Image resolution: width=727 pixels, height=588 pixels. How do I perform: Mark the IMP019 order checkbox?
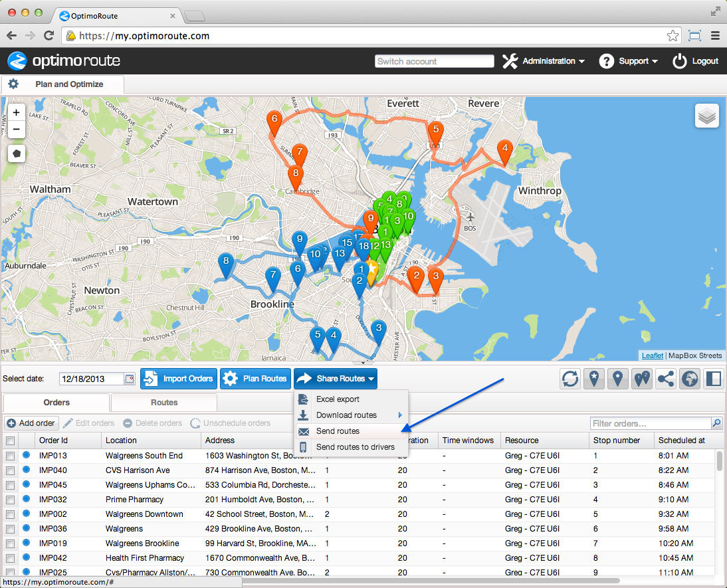pyautogui.click(x=10, y=543)
